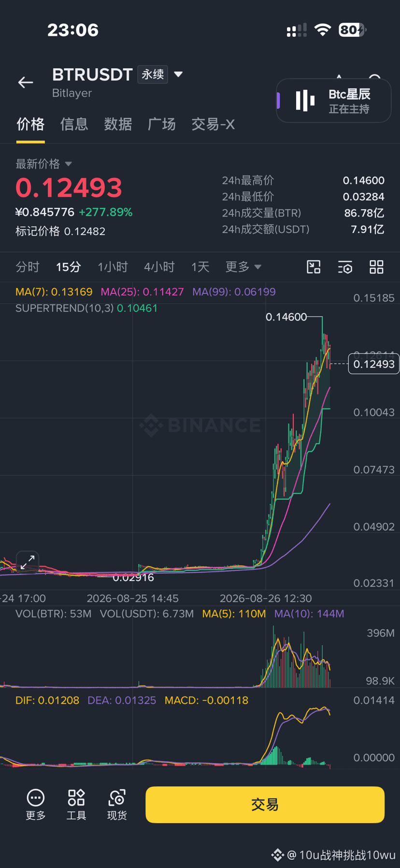Tap the BTRUSDT pair title

[x=92, y=74]
